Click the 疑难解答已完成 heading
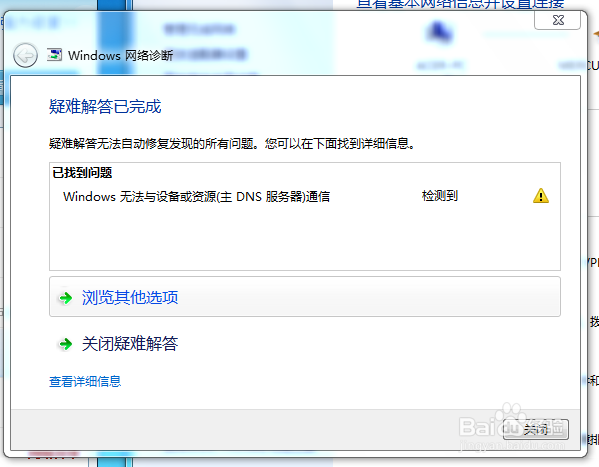The height and width of the screenshot is (467, 599). [x=105, y=107]
